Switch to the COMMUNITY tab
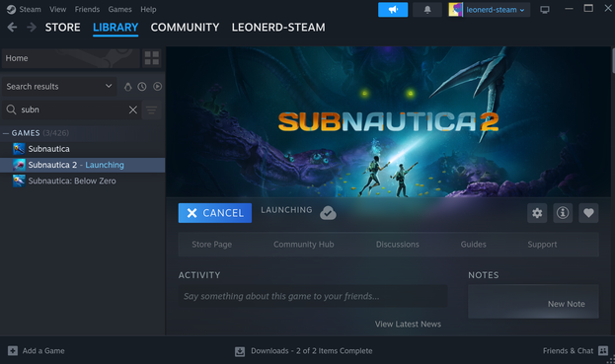The height and width of the screenshot is (364, 615). coord(185,28)
